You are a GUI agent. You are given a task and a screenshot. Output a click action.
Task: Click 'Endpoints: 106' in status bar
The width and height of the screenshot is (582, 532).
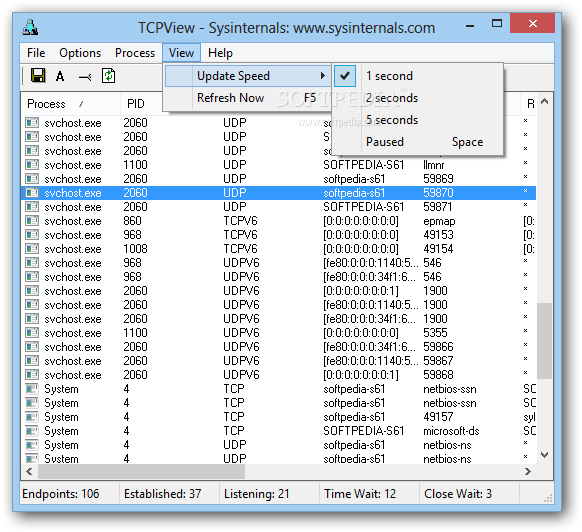pyautogui.click(x=61, y=494)
